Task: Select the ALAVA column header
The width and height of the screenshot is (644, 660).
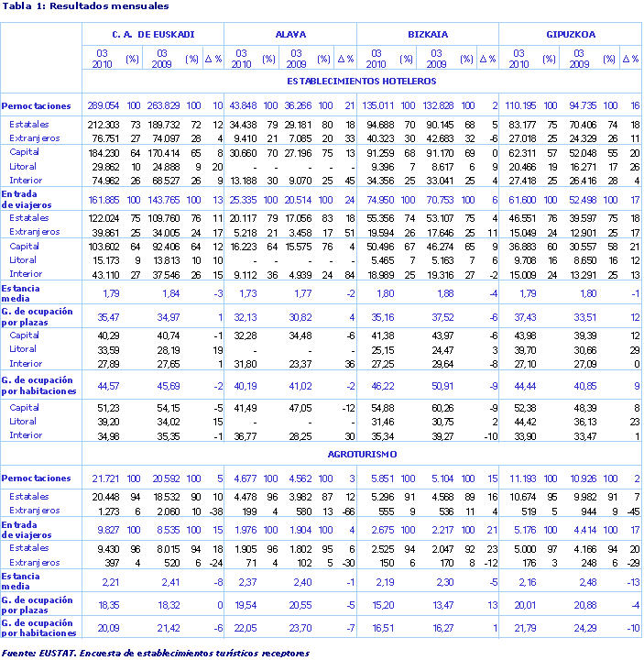Action: [290, 35]
